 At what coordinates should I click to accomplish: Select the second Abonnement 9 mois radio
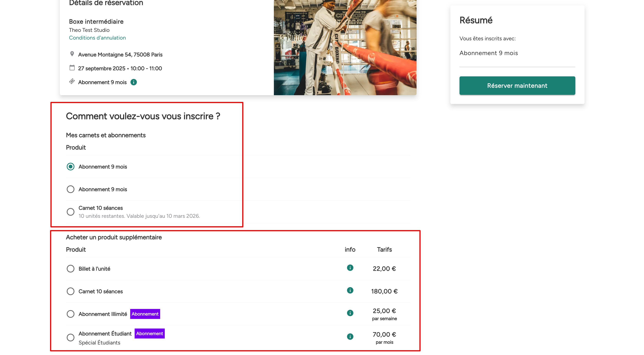(71, 189)
